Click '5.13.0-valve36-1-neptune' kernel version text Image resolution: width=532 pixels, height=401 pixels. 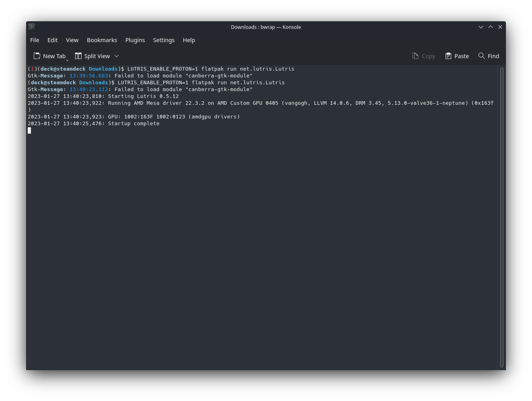[426, 103]
